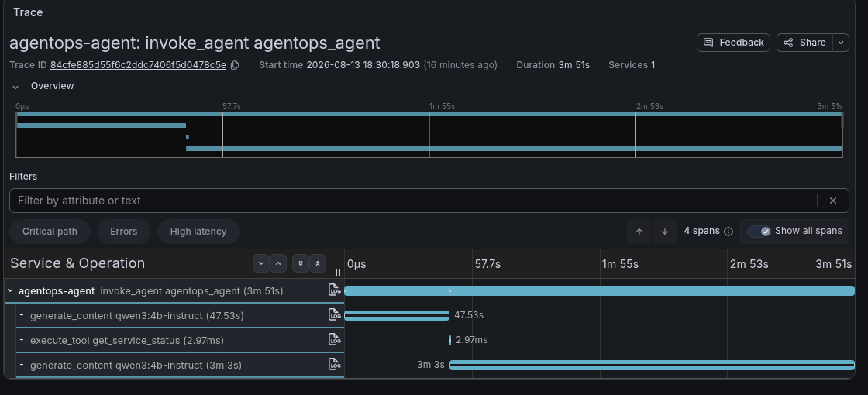Go to next matching span arrow
Image resolution: width=868 pixels, height=395 pixels.
point(665,232)
